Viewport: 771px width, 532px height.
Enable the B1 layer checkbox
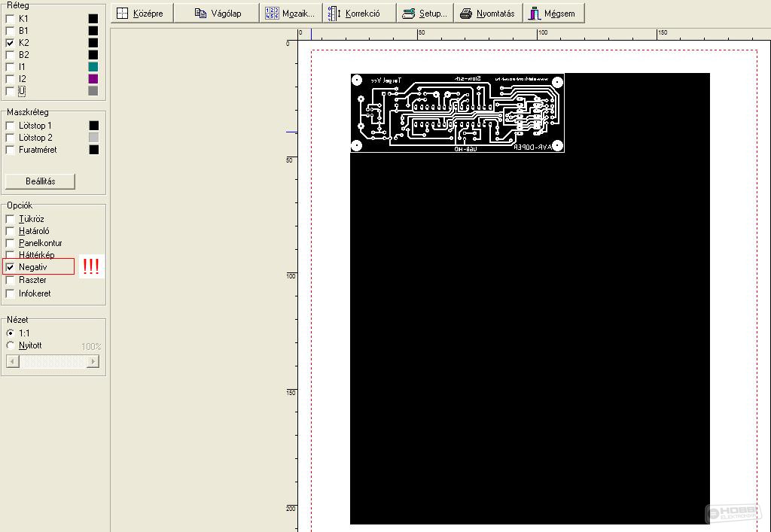[10, 30]
